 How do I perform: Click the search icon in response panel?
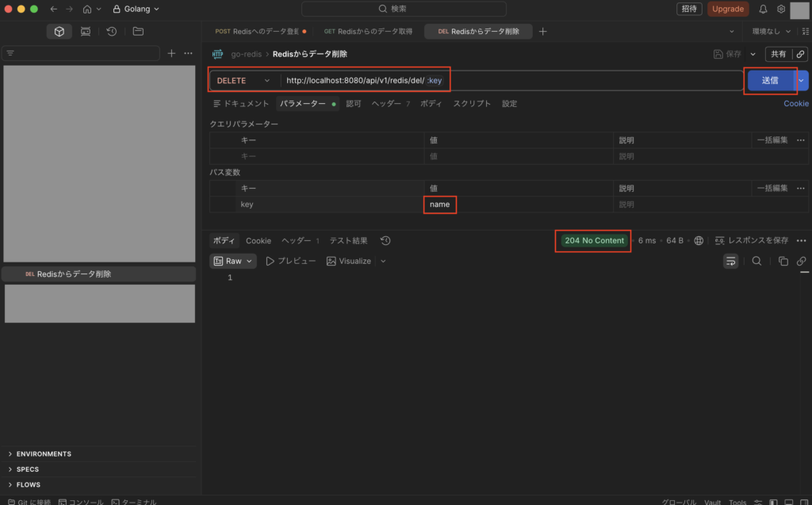[x=756, y=261]
